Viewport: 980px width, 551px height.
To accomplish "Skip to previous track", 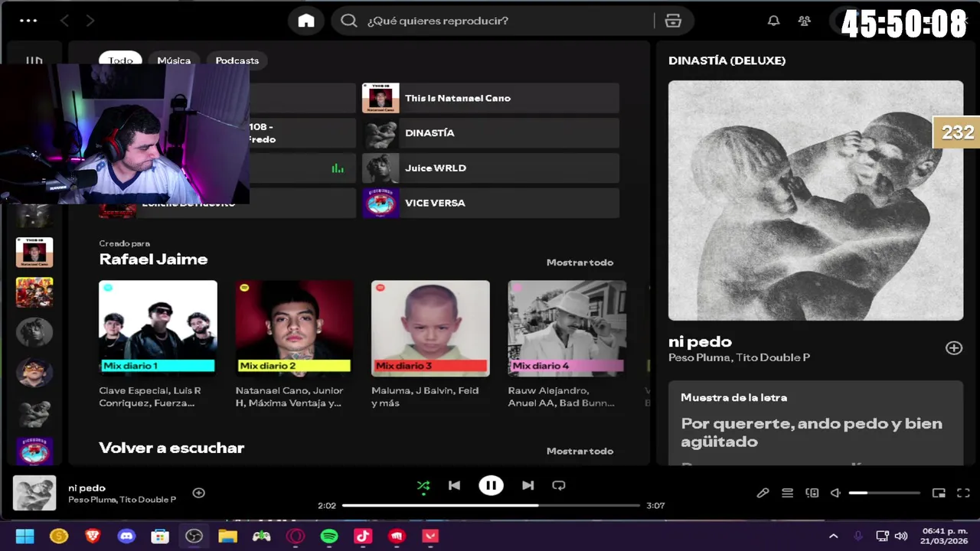I will click(454, 485).
